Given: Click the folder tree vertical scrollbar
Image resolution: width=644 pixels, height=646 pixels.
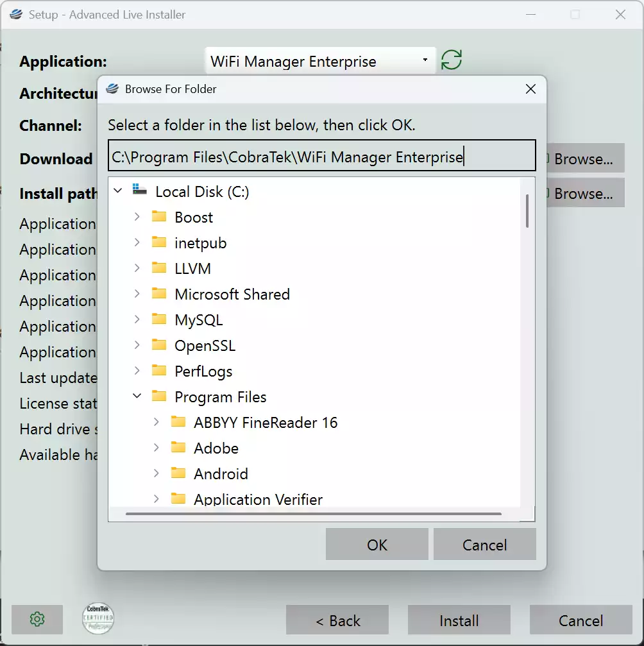Looking at the screenshot, I should [527, 211].
